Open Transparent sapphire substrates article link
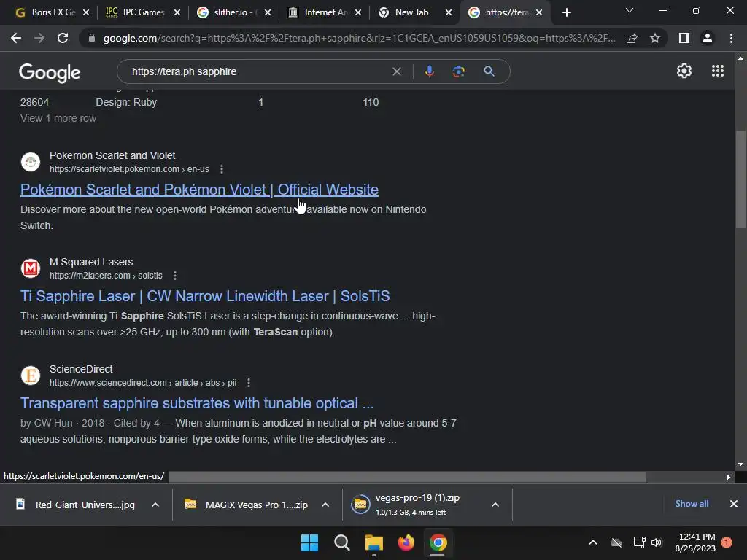This screenshot has width=747, height=560. tap(197, 403)
